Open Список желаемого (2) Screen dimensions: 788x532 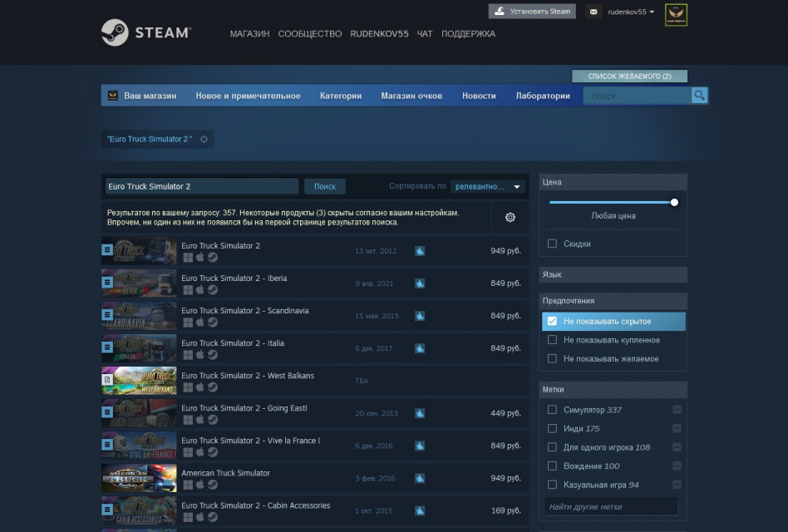629,76
